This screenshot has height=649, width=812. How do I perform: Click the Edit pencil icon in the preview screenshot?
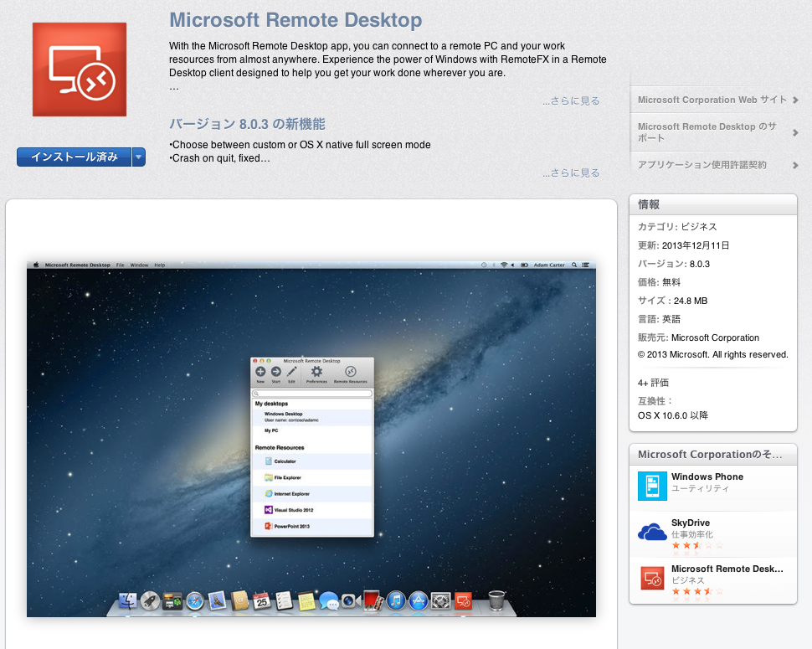pyautogui.click(x=291, y=372)
